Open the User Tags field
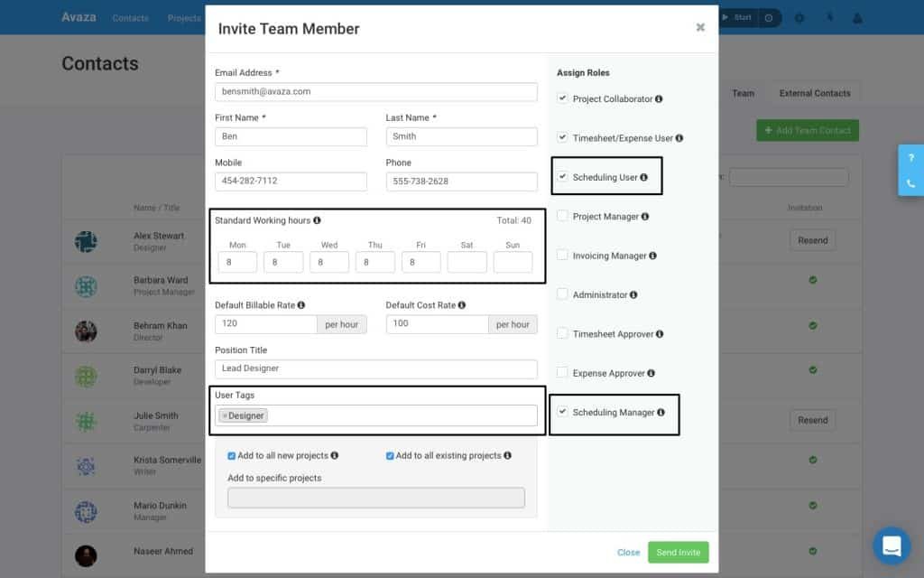Image resolution: width=924 pixels, height=578 pixels. pyautogui.click(x=402, y=415)
